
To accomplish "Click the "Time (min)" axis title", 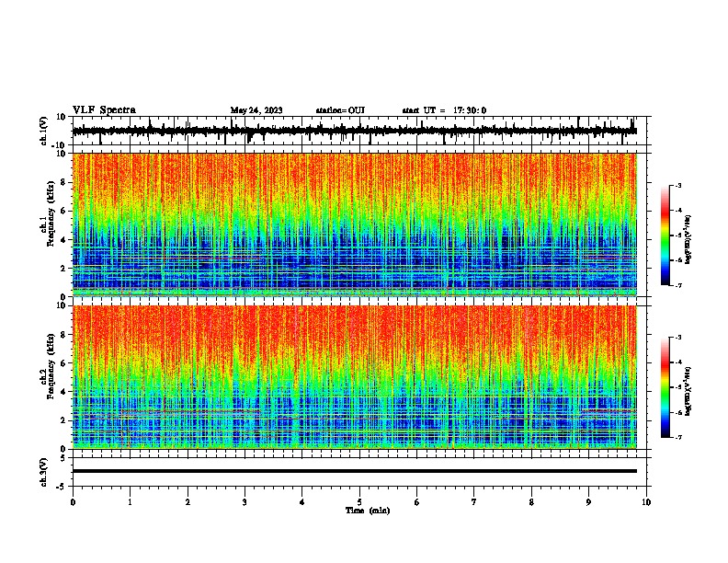I will click(368, 511).
